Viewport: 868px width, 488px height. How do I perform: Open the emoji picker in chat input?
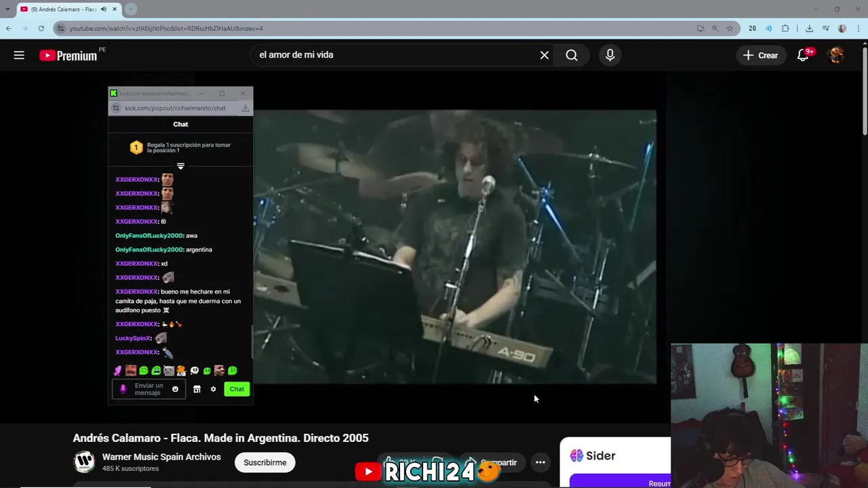click(x=175, y=389)
